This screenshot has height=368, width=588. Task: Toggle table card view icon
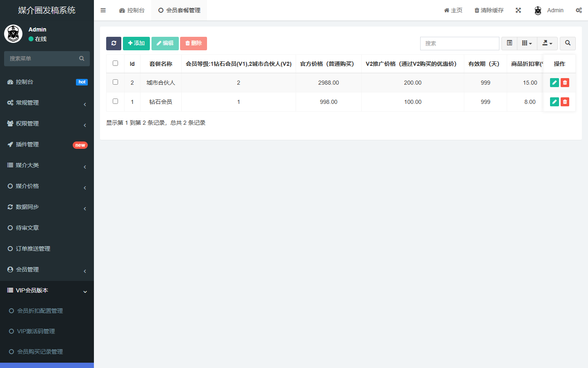tap(509, 43)
